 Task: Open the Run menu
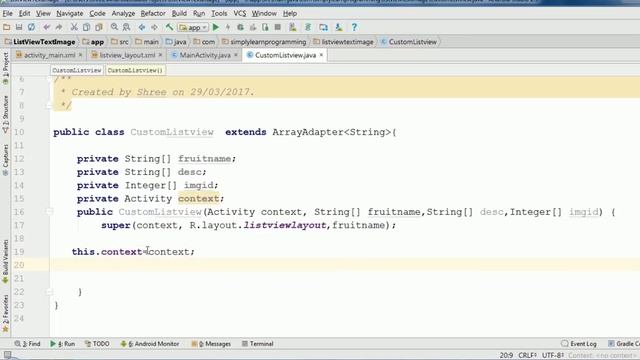pos(199,13)
